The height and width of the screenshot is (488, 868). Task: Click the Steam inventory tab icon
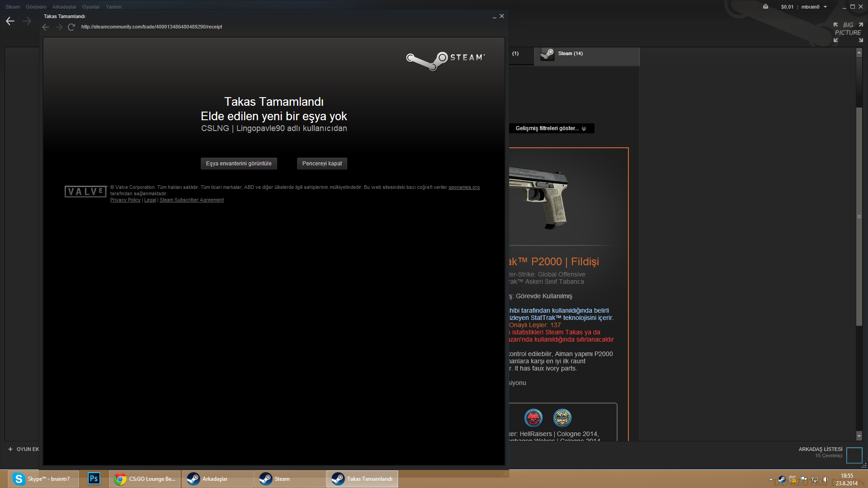[x=547, y=54]
